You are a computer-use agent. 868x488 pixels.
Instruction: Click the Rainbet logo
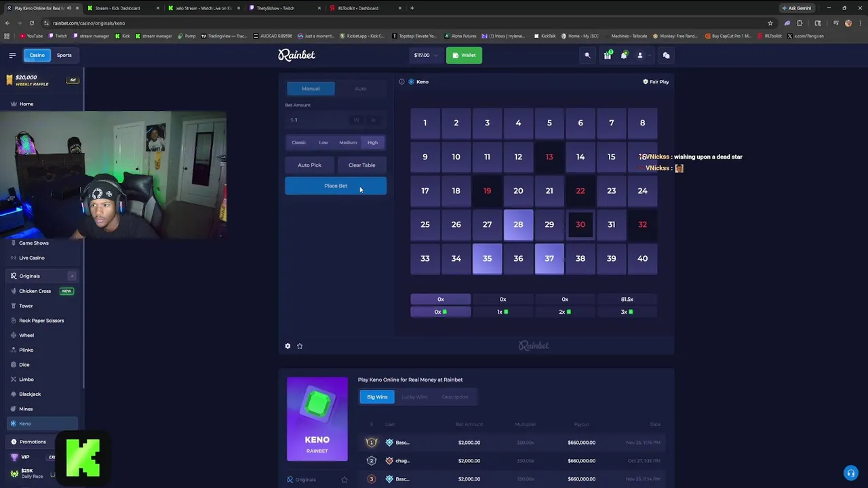pos(296,55)
